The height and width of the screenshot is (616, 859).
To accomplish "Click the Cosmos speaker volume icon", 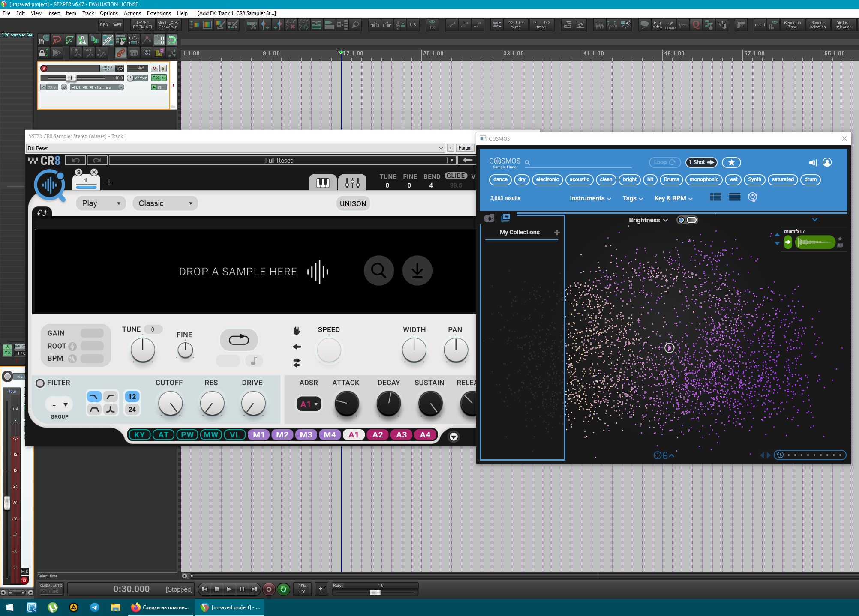I will [x=813, y=162].
